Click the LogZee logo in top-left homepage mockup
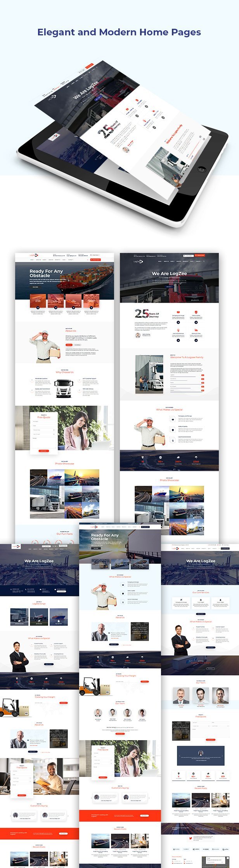239x868 pixels. [34, 255]
